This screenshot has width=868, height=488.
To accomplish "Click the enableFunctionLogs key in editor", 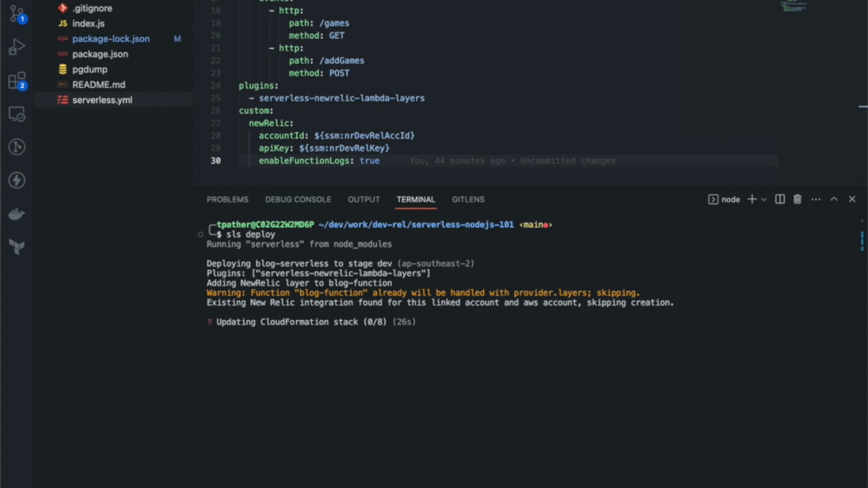I will (304, 161).
